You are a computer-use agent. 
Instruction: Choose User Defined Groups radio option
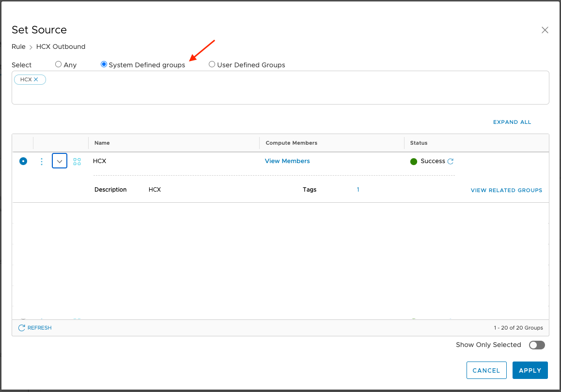pyautogui.click(x=212, y=64)
